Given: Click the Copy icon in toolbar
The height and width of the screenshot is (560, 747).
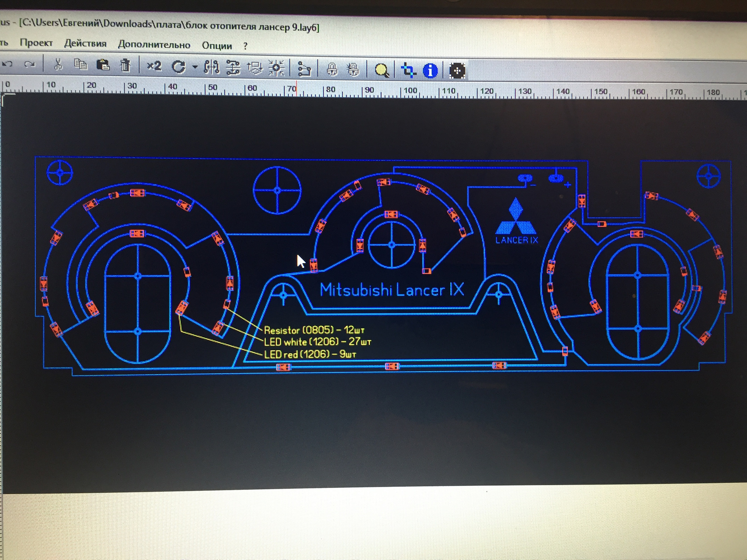Looking at the screenshot, I should (x=81, y=65).
